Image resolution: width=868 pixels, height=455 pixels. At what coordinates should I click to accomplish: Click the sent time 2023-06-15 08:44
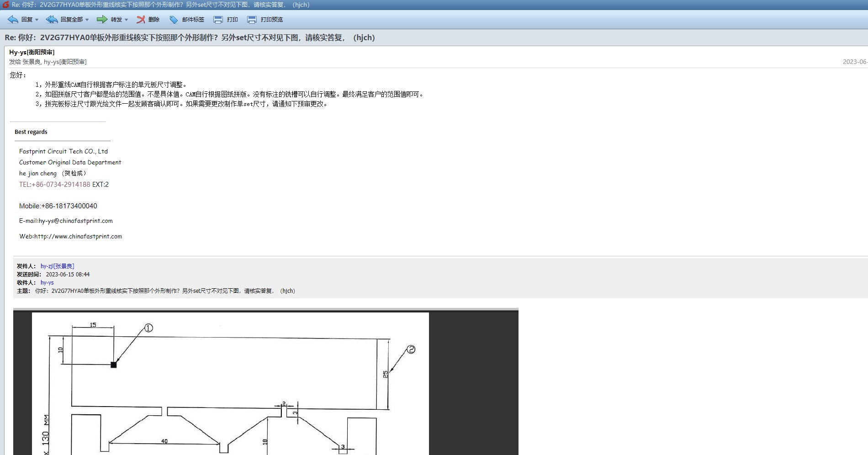pyautogui.click(x=68, y=275)
